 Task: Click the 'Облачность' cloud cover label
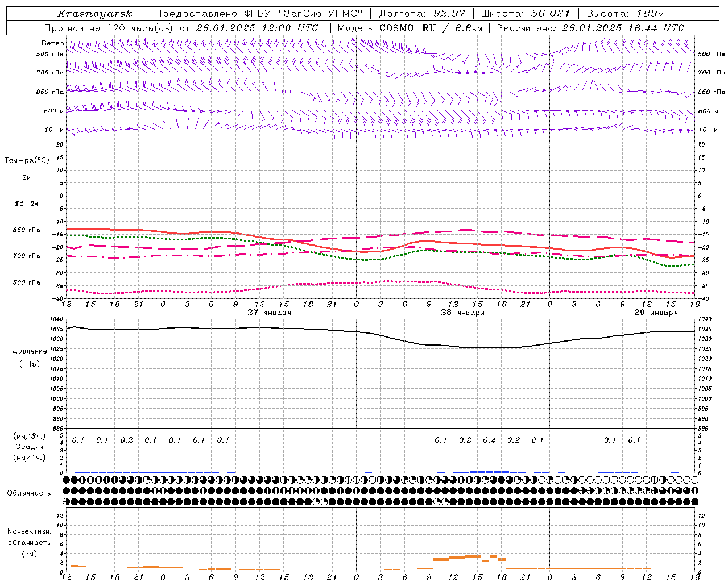coord(29,493)
